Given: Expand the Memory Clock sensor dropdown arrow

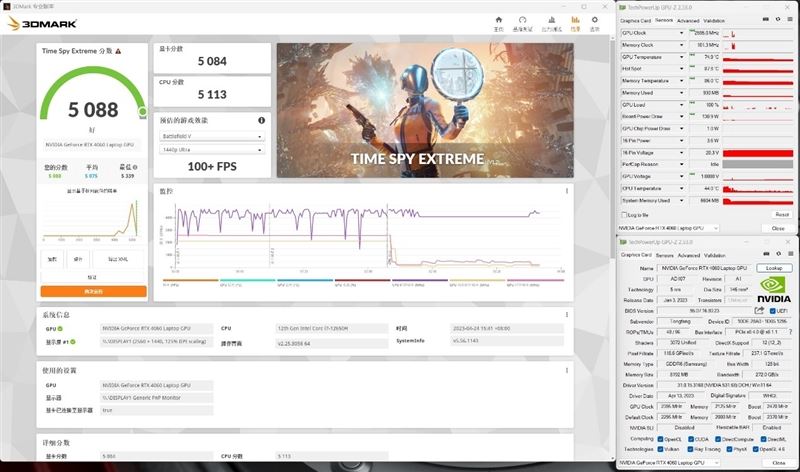Looking at the screenshot, I should tap(681, 45).
